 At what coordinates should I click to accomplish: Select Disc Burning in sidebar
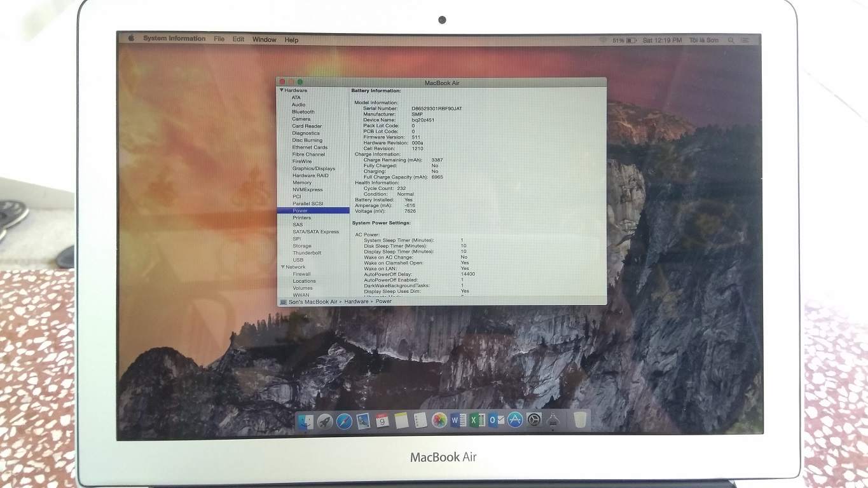[307, 140]
